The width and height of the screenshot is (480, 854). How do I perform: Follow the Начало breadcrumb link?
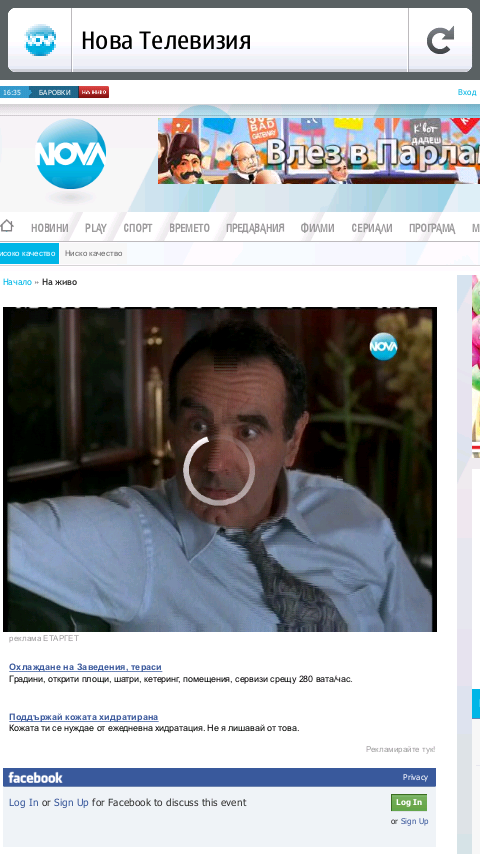[x=17, y=282]
